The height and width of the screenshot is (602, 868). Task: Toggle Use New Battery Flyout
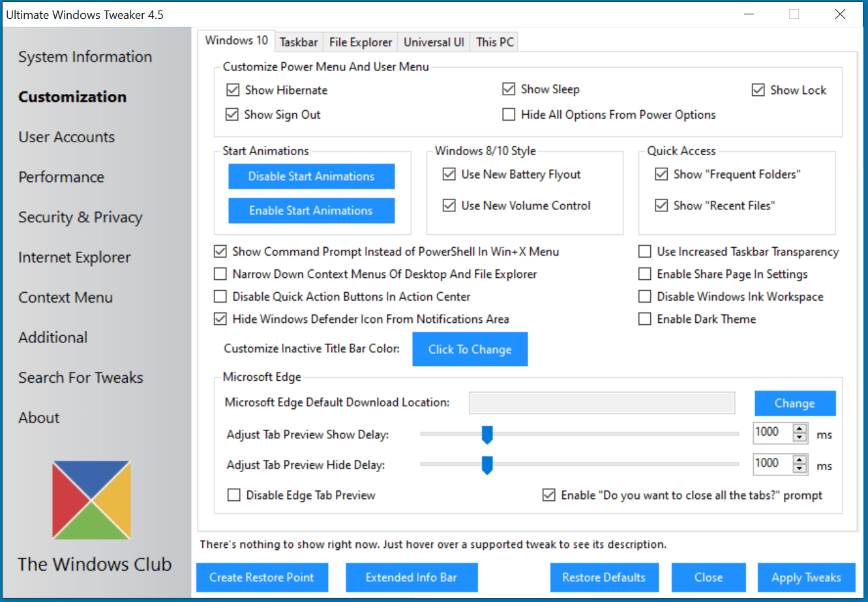(x=449, y=174)
